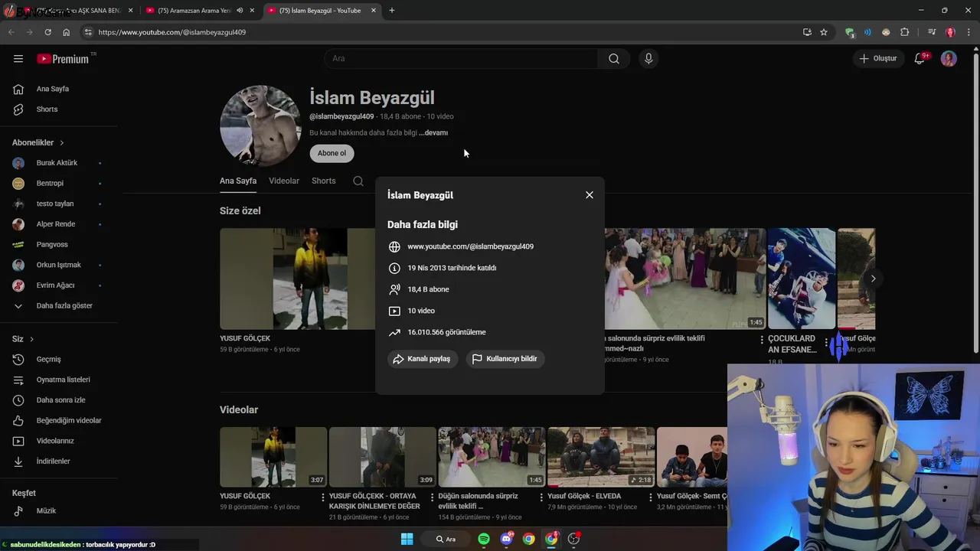
Task: Open options for YUSUF GÖLÇEK video row
Action: (323, 497)
